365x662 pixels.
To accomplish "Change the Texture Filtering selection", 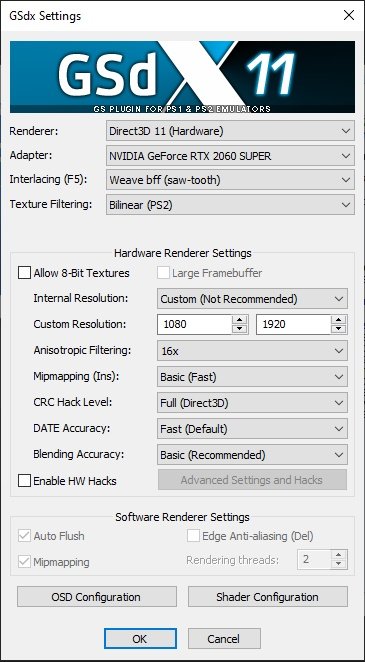I will pos(230,205).
